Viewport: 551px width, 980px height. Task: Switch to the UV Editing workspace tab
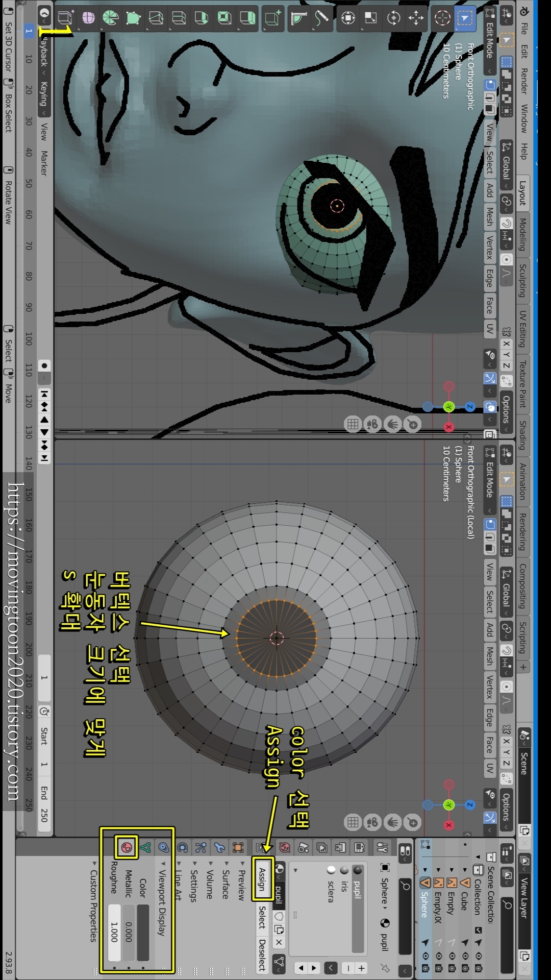tap(523, 328)
